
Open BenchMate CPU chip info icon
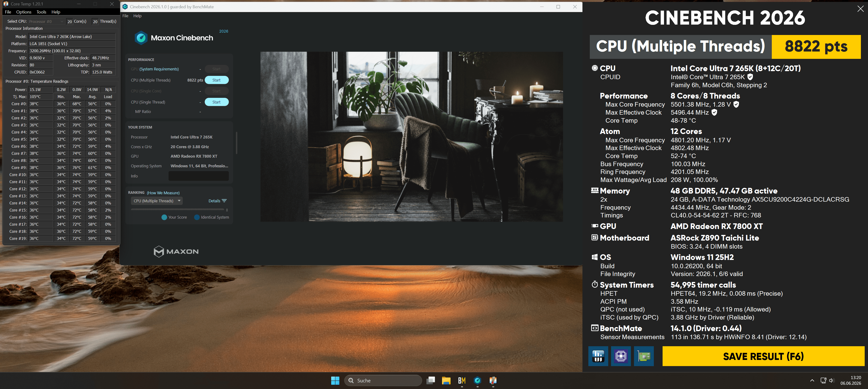pyautogui.click(x=621, y=356)
